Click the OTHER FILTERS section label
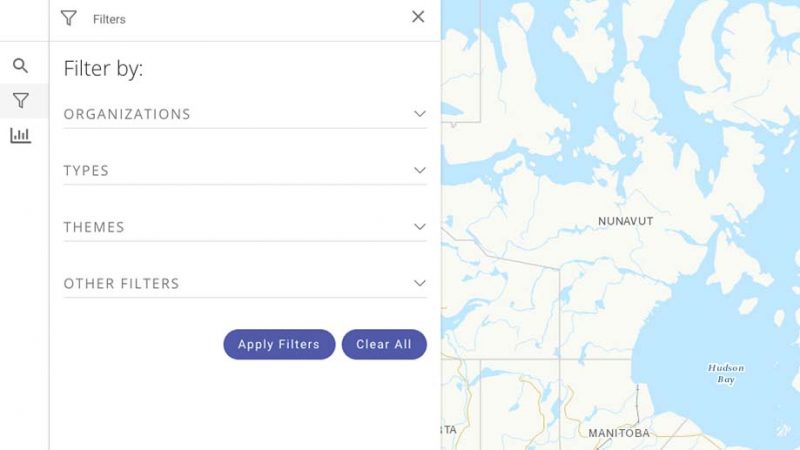This screenshot has width=800, height=450. pos(121,284)
